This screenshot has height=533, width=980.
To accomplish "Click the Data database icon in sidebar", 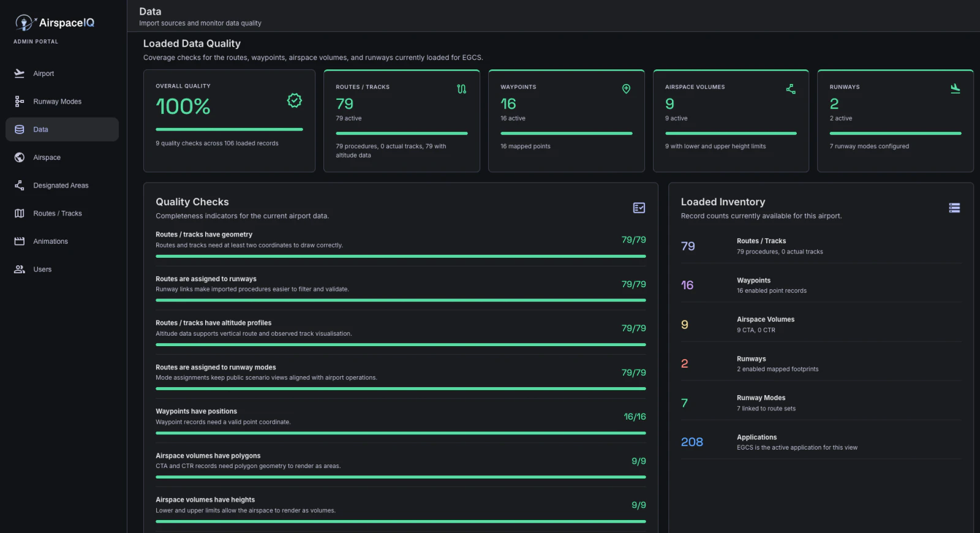I will 20,129.
